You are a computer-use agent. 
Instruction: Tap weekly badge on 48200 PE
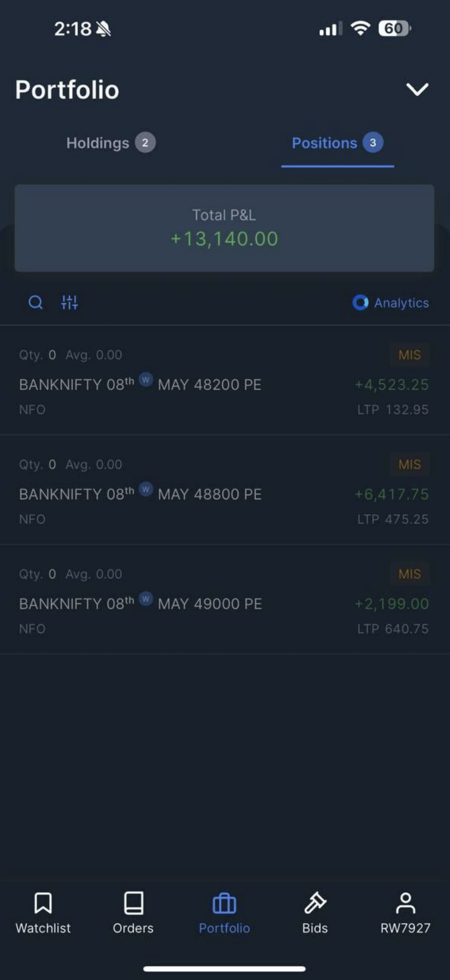(x=145, y=379)
